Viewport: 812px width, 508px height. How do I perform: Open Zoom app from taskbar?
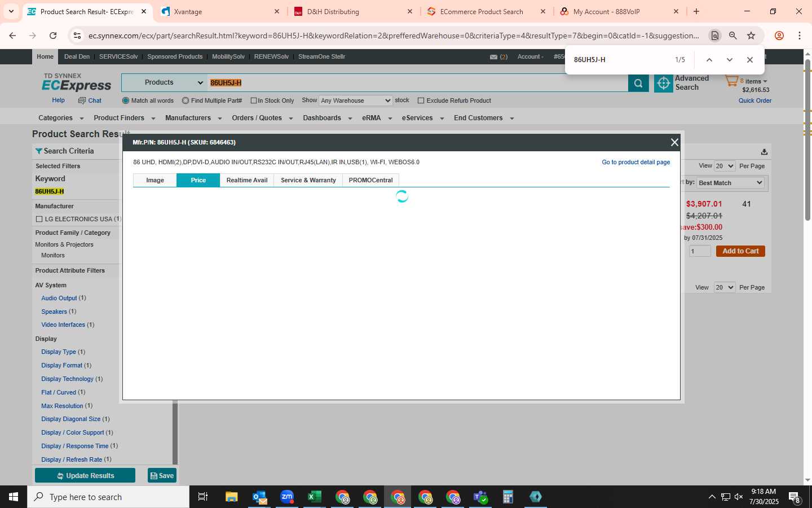point(287,497)
